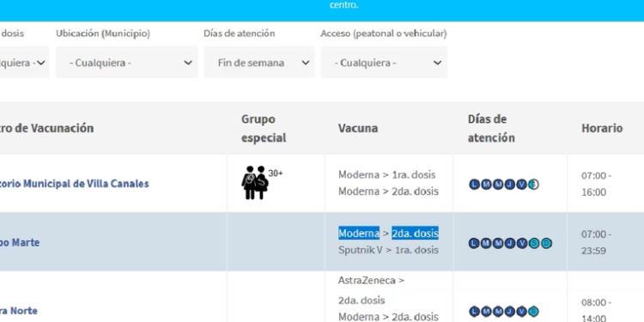
Task: Click the L day icon in Villa Canales row
Action: [x=474, y=185]
